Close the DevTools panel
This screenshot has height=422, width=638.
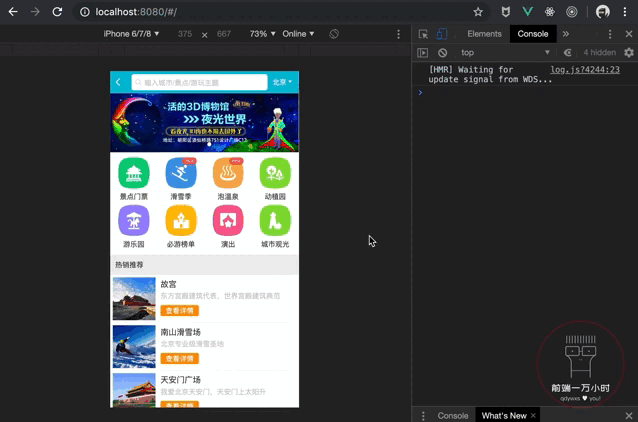click(x=629, y=34)
